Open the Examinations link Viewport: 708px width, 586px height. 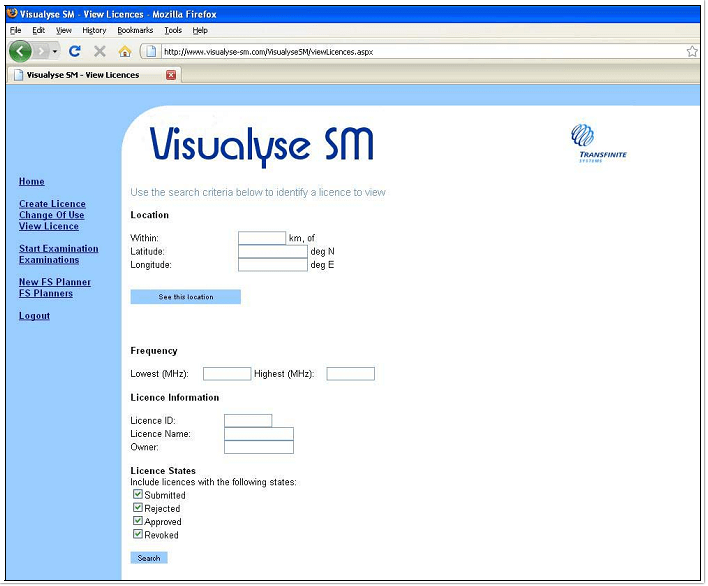[49, 260]
